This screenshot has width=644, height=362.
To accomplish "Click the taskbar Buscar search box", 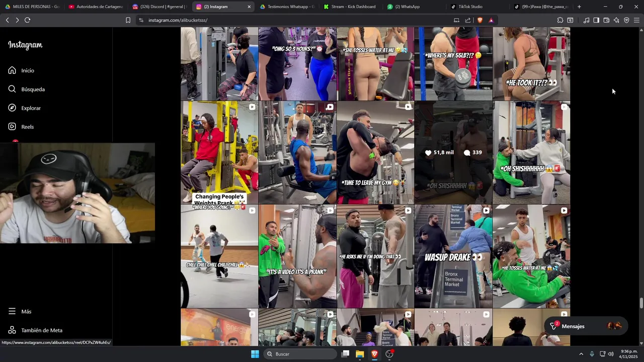I will 300,354.
